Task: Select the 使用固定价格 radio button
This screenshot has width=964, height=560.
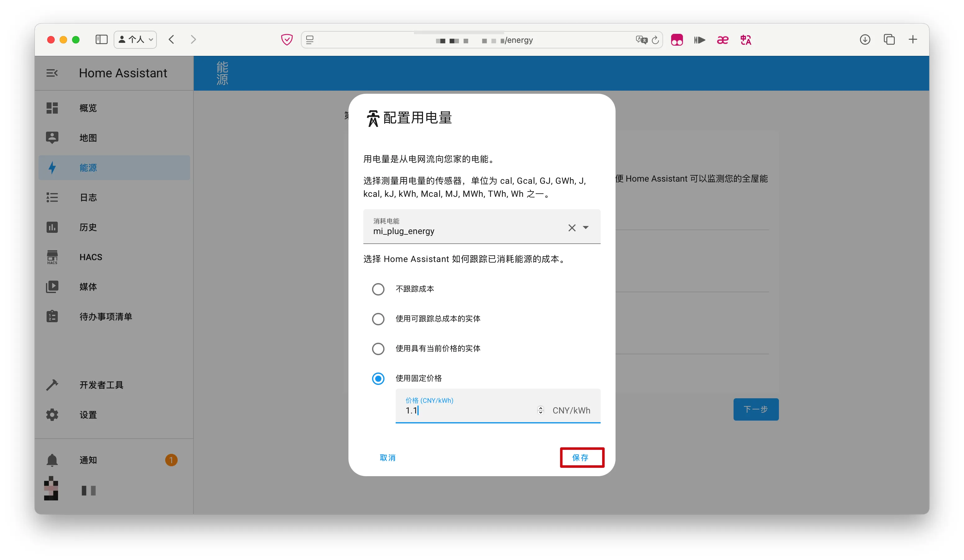Action: pos(378,378)
